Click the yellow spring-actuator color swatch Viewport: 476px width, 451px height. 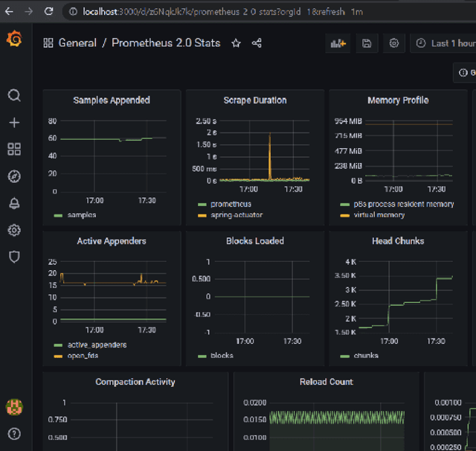click(x=202, y=216)
